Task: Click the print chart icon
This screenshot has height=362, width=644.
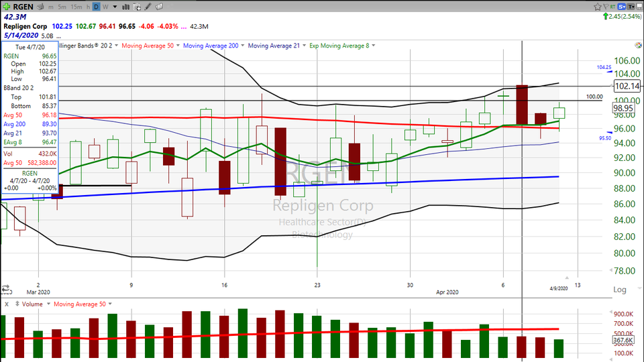Action: (x=40, y=7)
